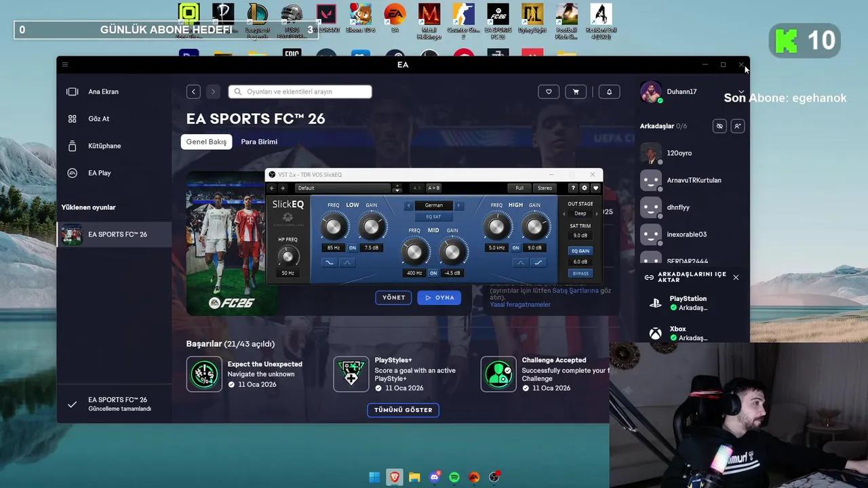Switch to the Genel Bakış tab

(x=206, y=142)
